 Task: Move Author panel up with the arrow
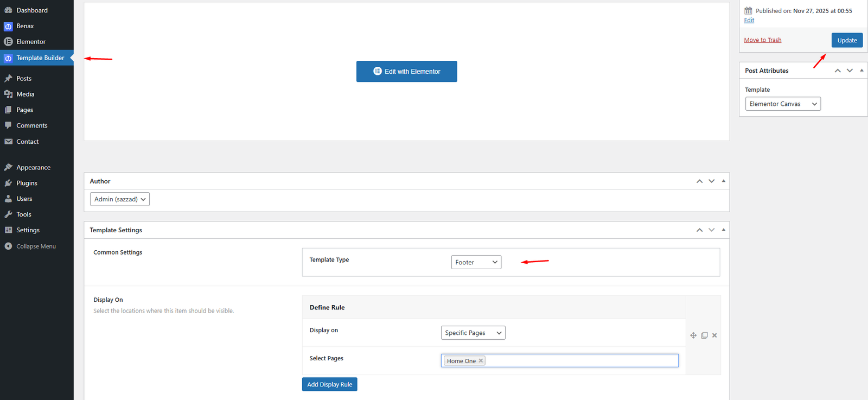(699, 181)
